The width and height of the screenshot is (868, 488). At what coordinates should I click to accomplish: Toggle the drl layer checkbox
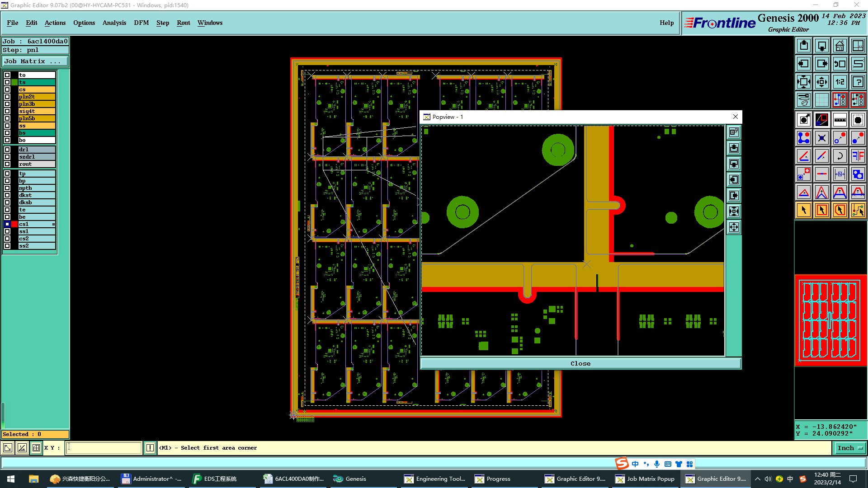pos(7,150)
